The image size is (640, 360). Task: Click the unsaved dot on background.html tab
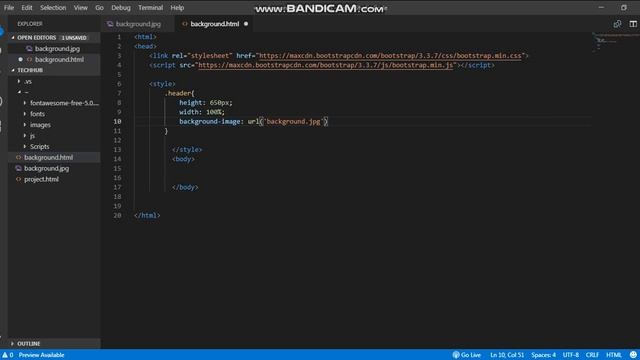click(x=246, y=24)
